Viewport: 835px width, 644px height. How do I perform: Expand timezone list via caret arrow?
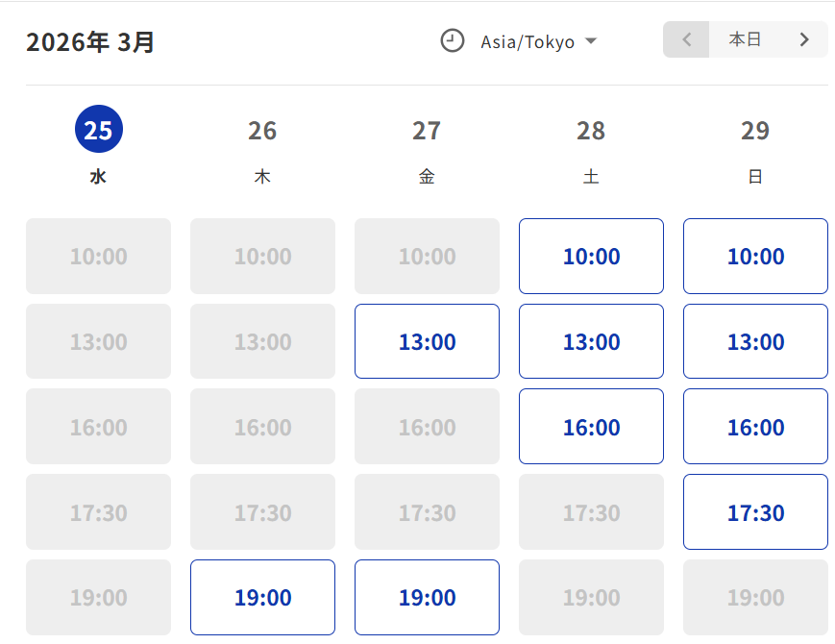pyautogui.click(x=591, y=41)
